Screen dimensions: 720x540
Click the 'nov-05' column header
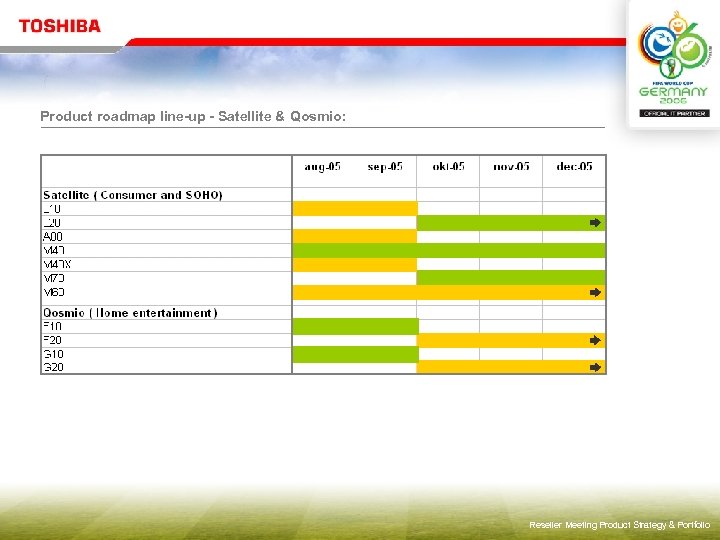pyautogui.click(x=511, y=166)
